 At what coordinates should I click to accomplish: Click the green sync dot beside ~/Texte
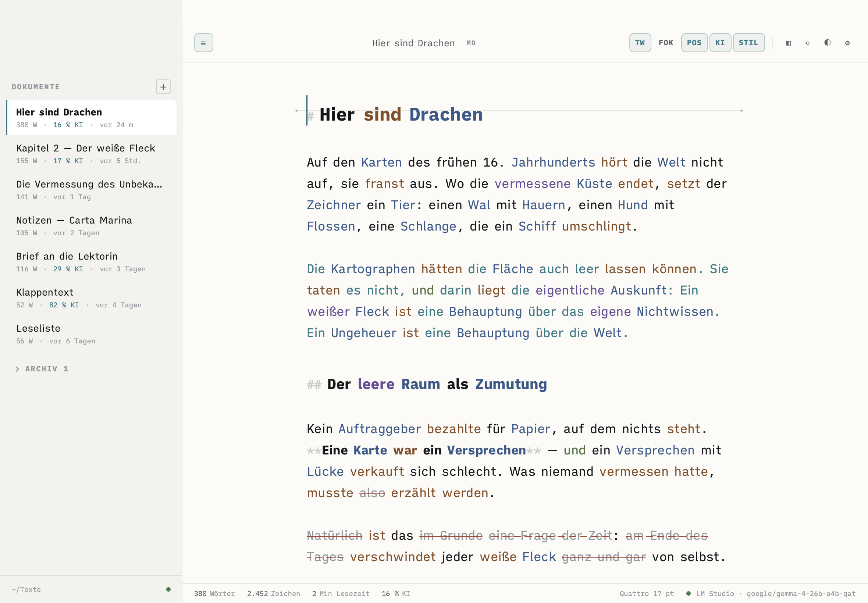pyautogui.click(x=168, y=589)
